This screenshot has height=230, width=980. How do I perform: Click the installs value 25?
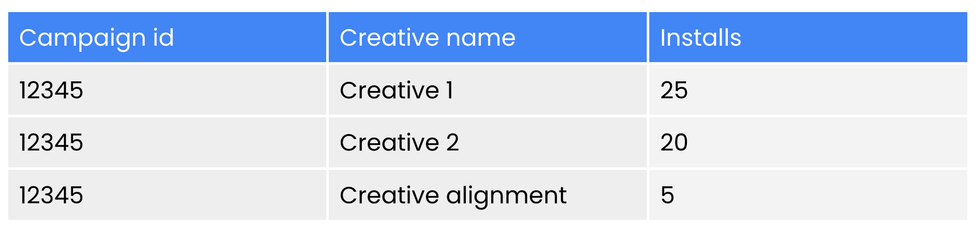click(674, 90)
